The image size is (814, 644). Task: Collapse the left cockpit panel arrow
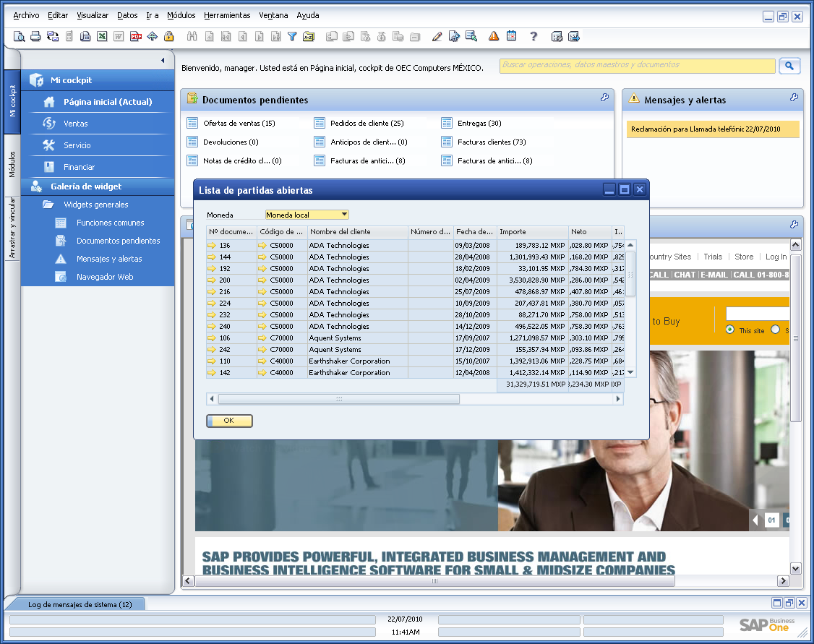coord(163,60)
